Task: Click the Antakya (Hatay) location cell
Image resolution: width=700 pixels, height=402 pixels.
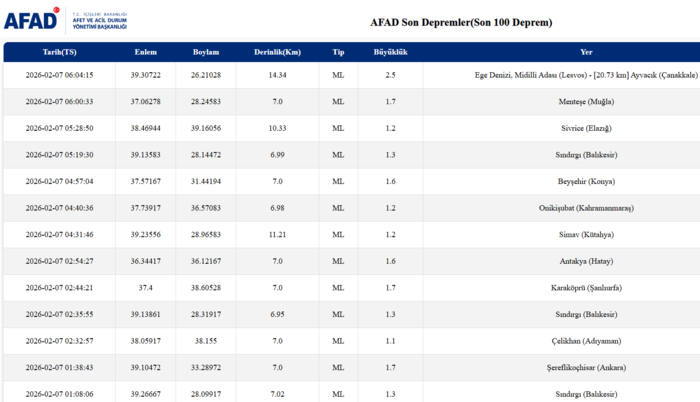Action: click(586, 261)
